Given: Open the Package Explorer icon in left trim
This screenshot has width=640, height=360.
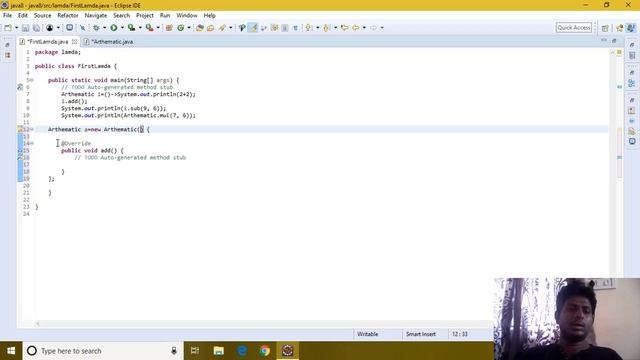Looking at the screenshot, I should pyautogui.click(x=8, y=55).
